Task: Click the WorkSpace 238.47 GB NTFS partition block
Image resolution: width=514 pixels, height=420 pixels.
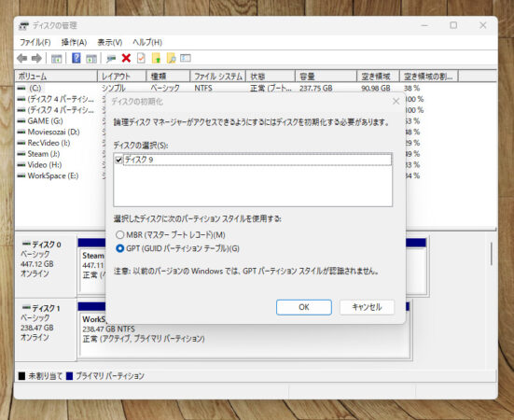Action: [244, 334]
